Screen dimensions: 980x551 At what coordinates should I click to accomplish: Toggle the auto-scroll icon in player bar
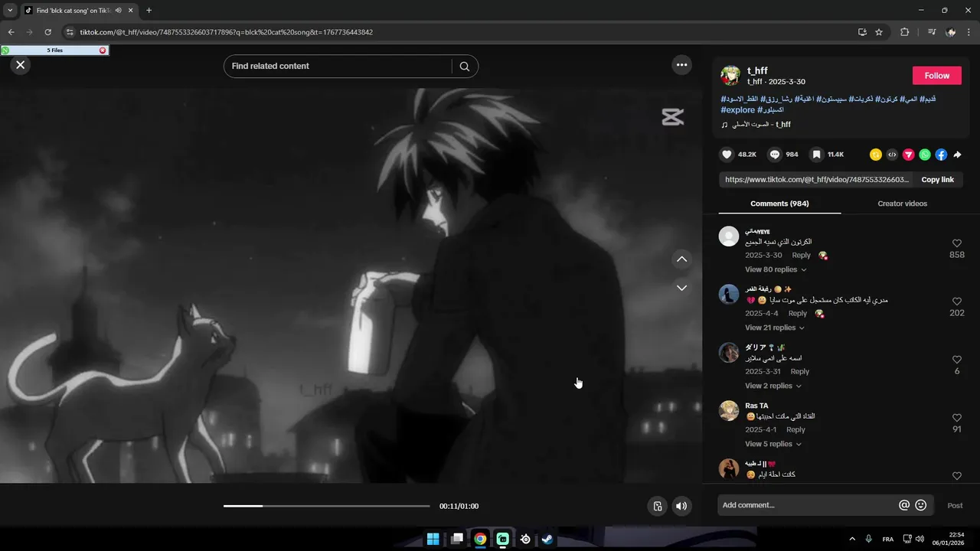(x=657, y=506)
